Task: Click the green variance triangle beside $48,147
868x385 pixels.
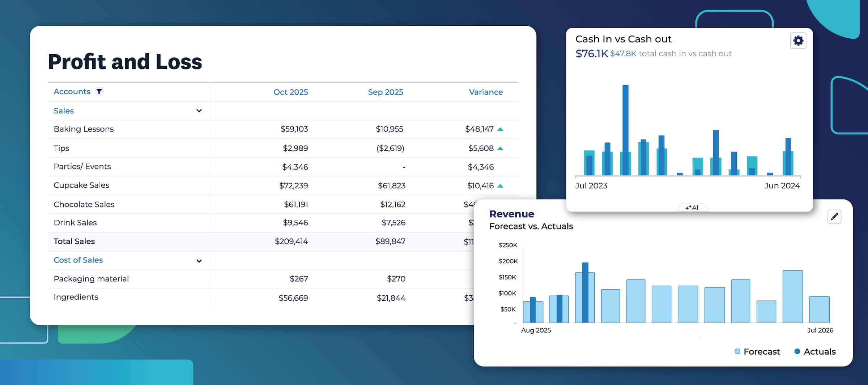Action: [500, 129]
